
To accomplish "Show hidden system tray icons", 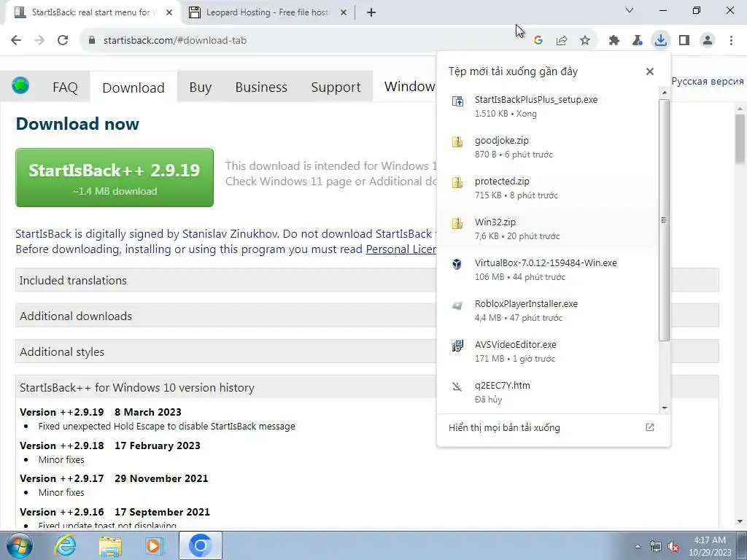I will click(638, 546).
